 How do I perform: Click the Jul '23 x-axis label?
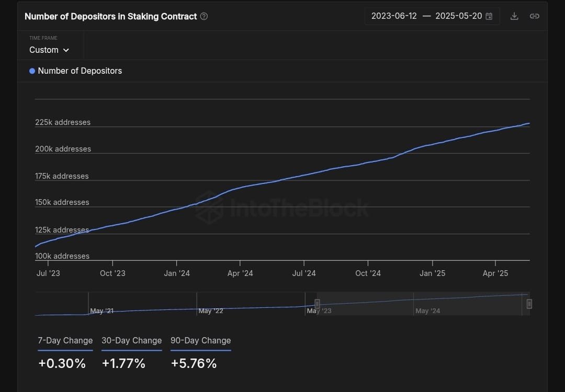(48, 273)
